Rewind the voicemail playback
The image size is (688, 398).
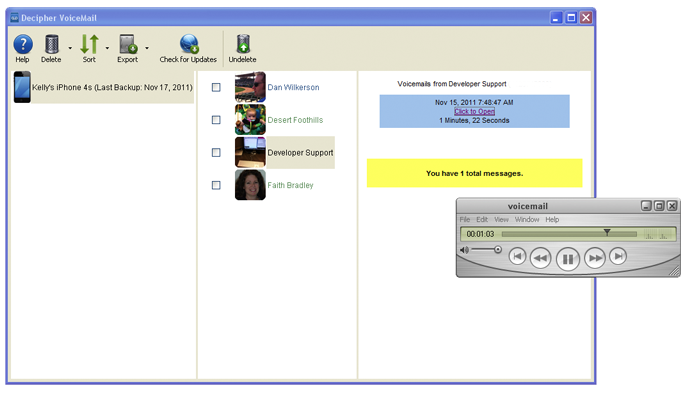tap(540, 258)
